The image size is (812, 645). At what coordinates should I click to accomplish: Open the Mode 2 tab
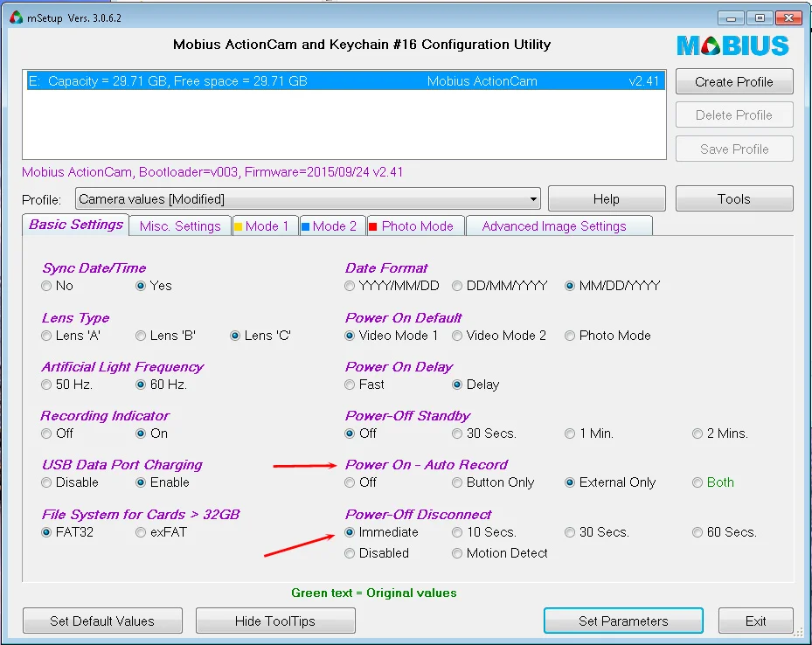pyautogui.click(x=333, y=226)
